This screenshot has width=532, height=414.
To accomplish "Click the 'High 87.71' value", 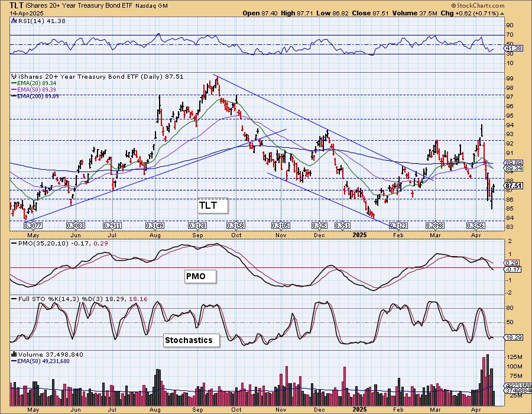I will (297, 13).
